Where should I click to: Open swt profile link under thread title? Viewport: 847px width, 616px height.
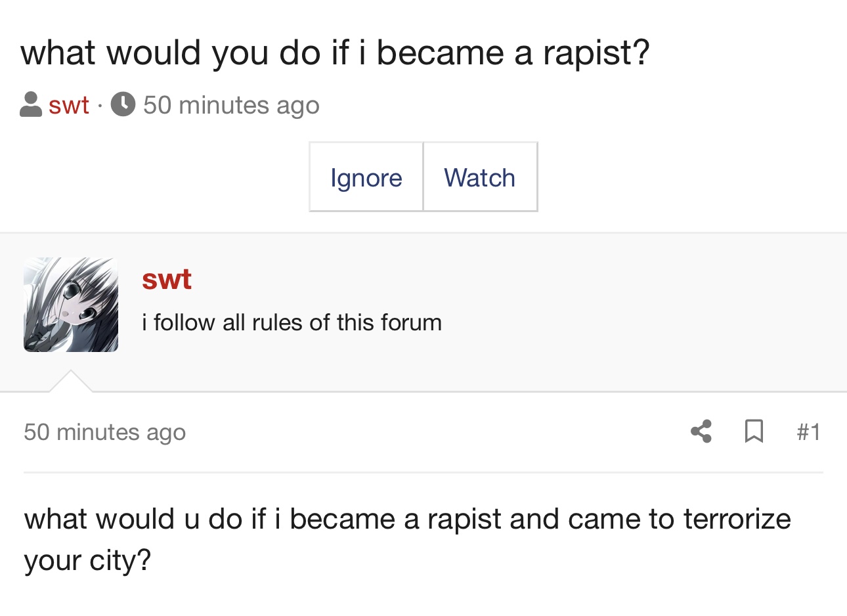tap(69, 105)
